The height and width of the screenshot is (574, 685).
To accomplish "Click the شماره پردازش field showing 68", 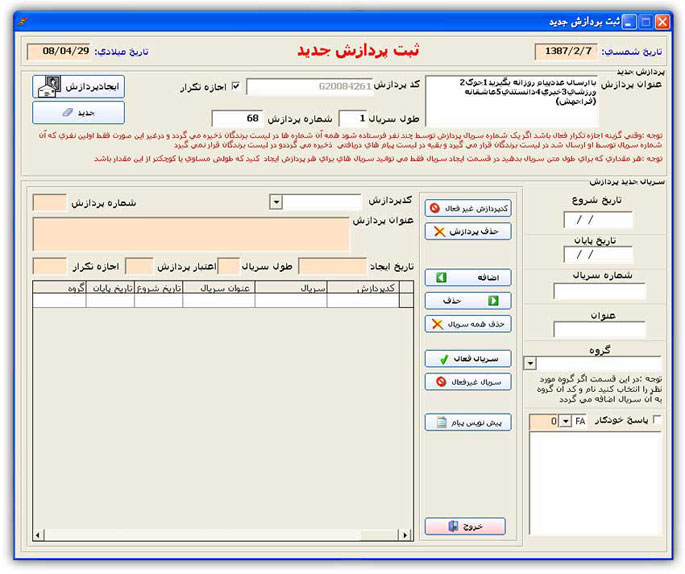I will pos(237,118).
